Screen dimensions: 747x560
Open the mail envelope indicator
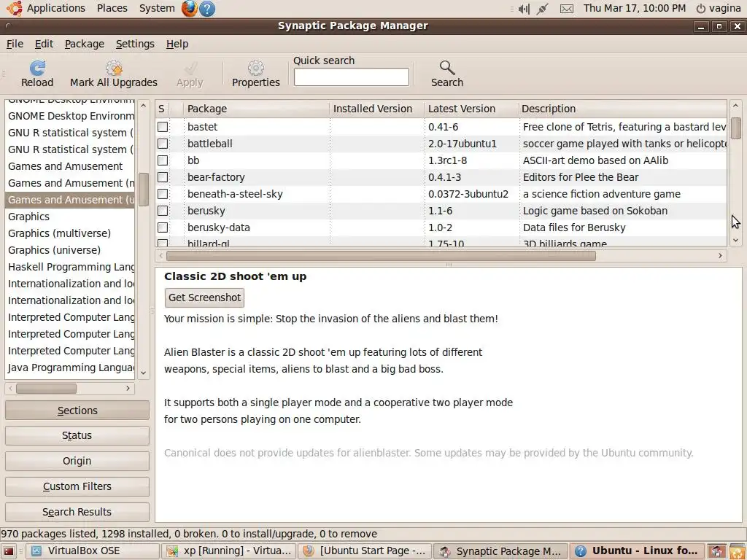[566, 8]
